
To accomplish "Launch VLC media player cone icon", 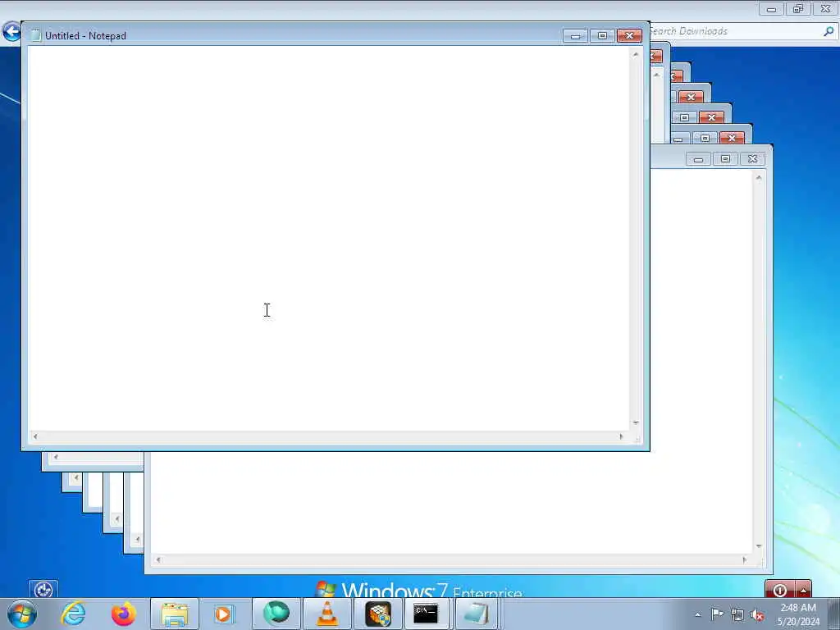I will tap(326, 614).
